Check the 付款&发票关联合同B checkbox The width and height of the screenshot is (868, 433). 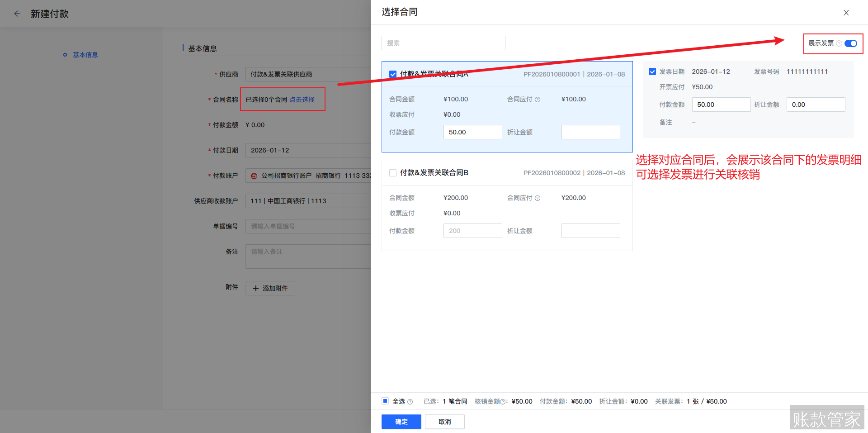pos(392,172)
